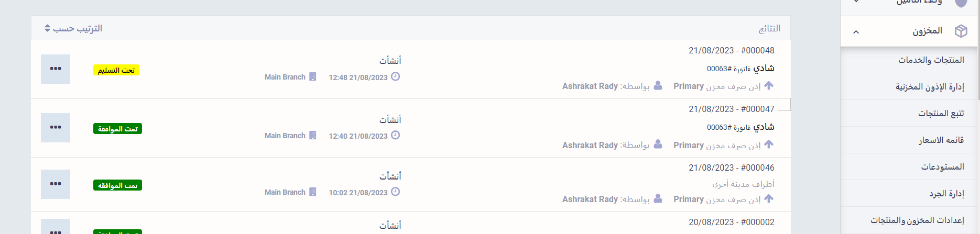Tick the checkbox beside voucher #000047
980x234 pixels.
point(784,105)
